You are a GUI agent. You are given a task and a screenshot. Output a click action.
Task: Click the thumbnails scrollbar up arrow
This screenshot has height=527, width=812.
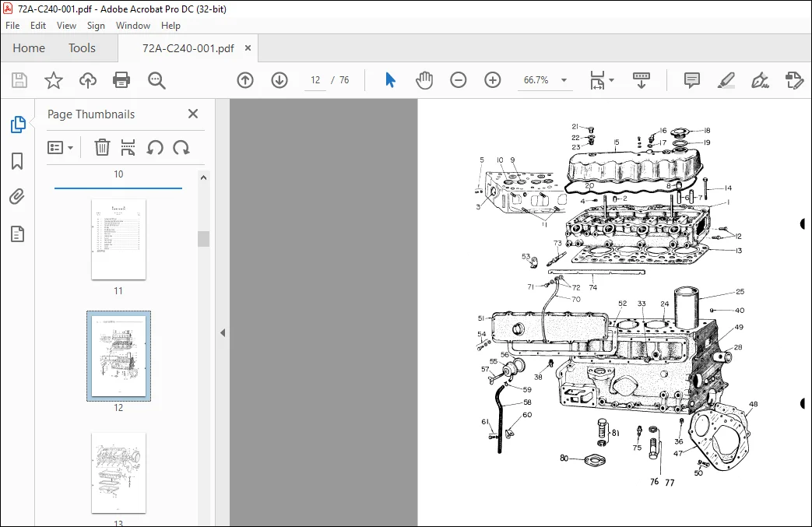(203, 177)
